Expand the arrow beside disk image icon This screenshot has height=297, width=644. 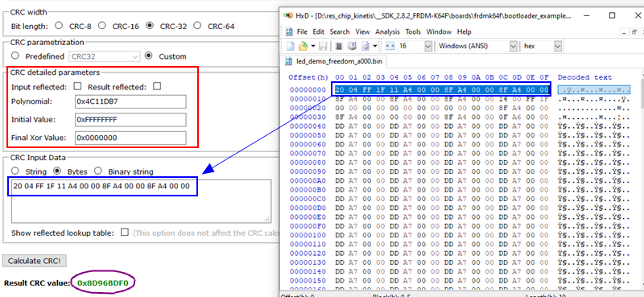tap(374, 46)
